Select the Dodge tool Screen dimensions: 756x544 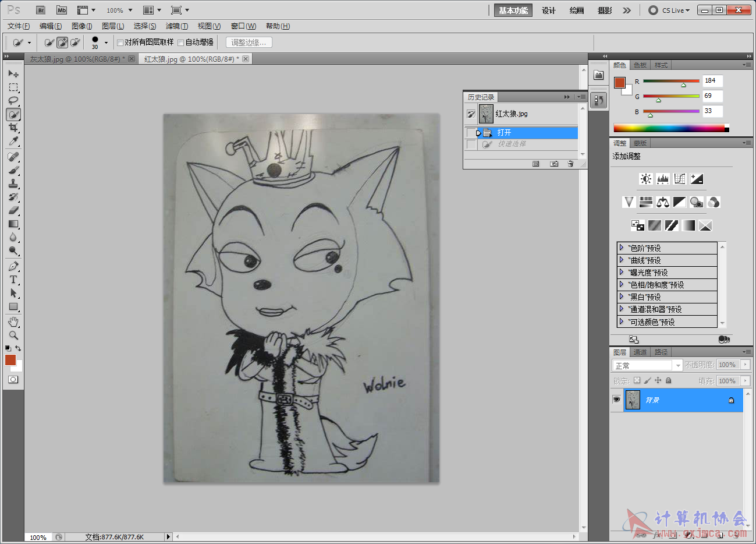(x=13, y=251)
